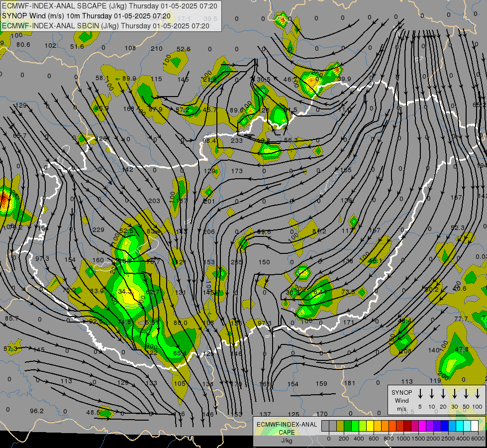Click the map value '255'

coord(237,262)
